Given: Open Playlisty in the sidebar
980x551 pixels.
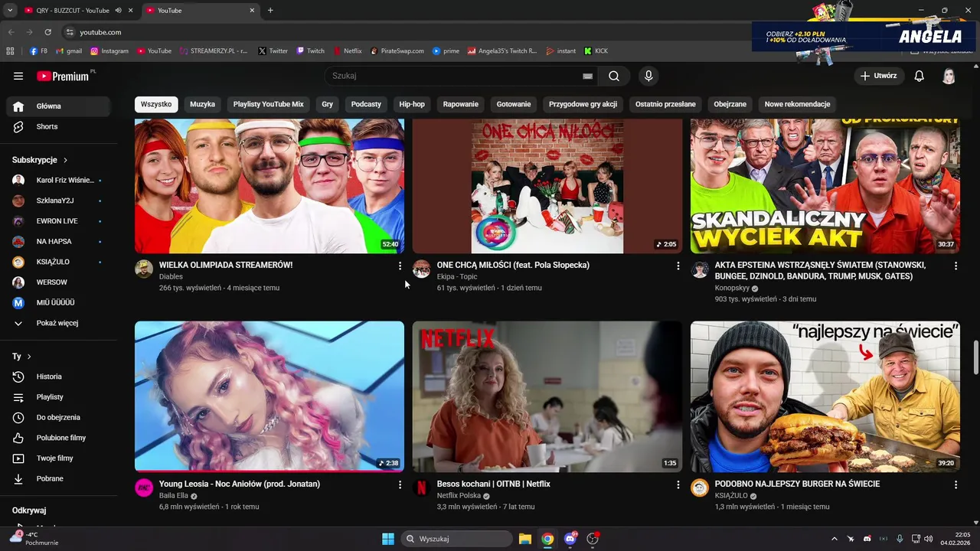Looking at the screenshot, I should pos(58,397).
